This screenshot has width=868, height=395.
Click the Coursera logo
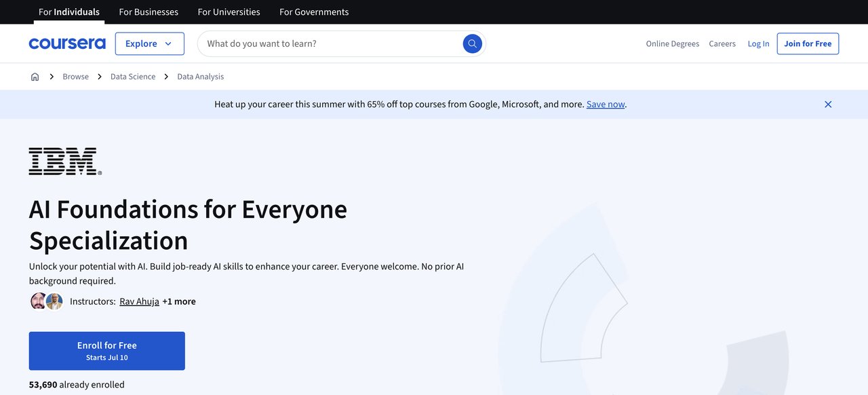[x=66, y=43]
